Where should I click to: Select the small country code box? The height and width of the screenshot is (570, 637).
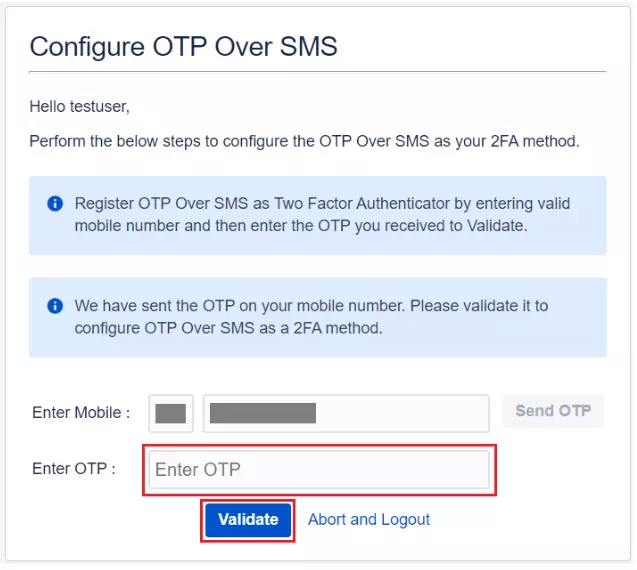[x=171, y=413]
